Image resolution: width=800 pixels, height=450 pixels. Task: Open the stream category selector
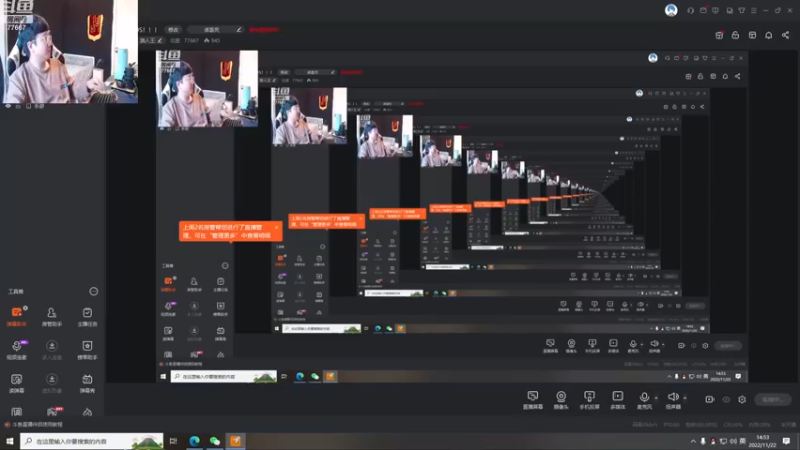(215, 30)
